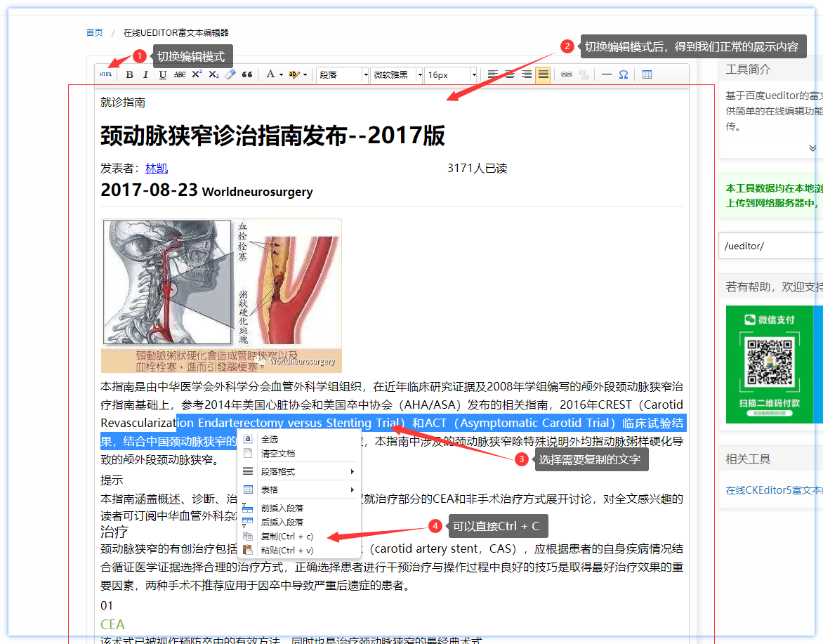Insert a special character with the Omega icon

(623, 74)
